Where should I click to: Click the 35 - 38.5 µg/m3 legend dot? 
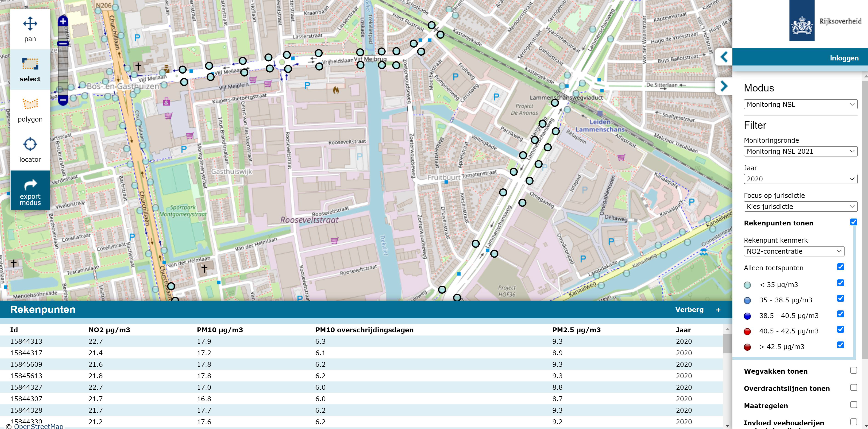pyautogui.click(x=747, y=301)
